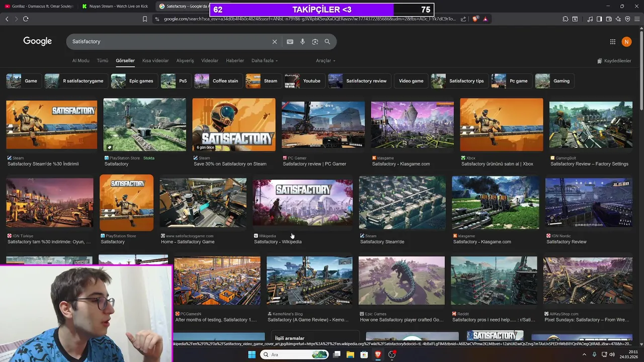Go back with the browser back arrow
This screenshot has width=644, height=362.
[x=7, y=19]
